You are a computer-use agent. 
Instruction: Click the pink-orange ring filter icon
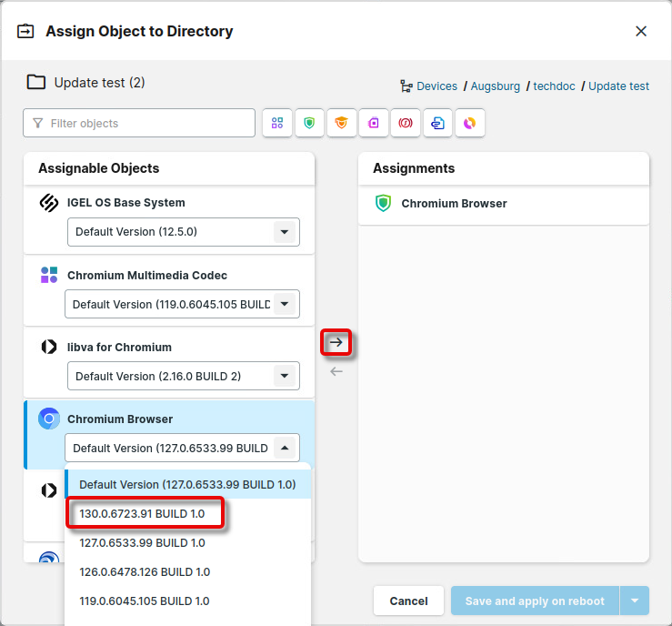click(469, 123)
